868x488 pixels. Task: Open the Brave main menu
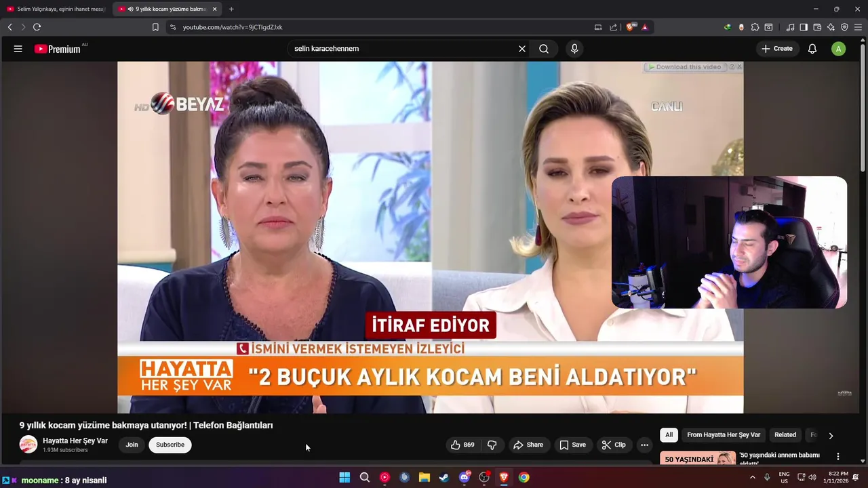pos(858,27)
